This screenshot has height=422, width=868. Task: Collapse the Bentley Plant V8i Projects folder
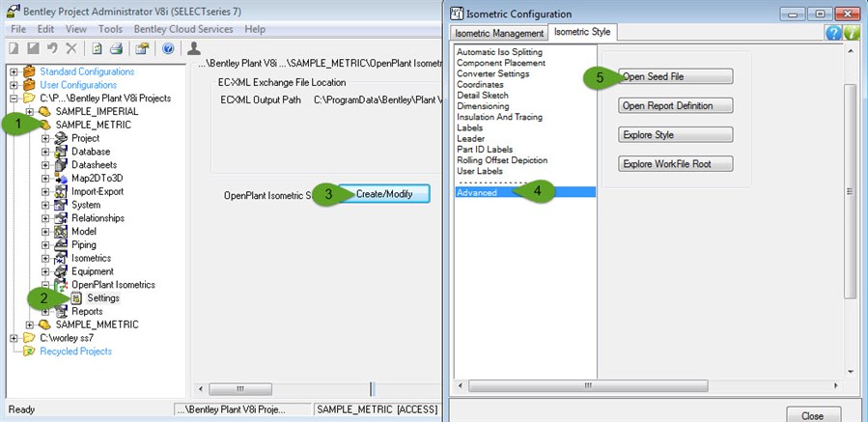(14, 98)
